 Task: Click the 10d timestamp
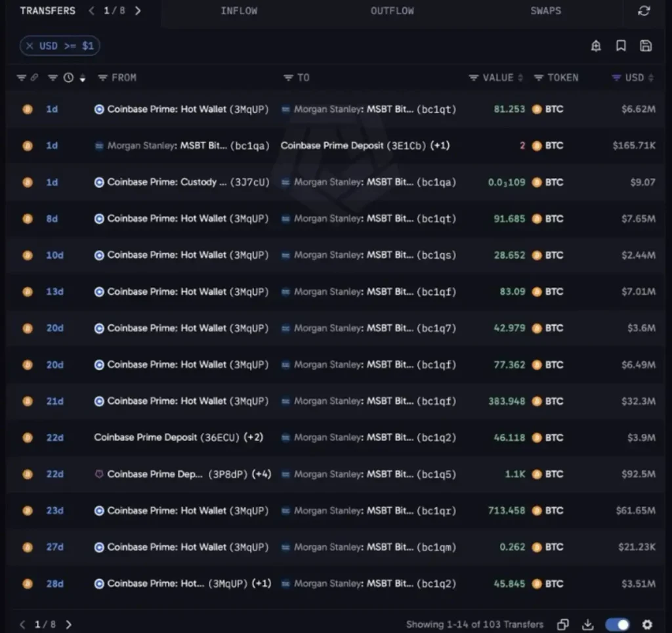tap(55, 255)
